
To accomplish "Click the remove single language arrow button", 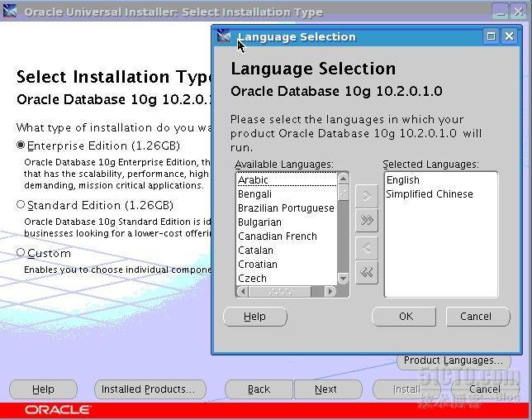I will (367, 248).
